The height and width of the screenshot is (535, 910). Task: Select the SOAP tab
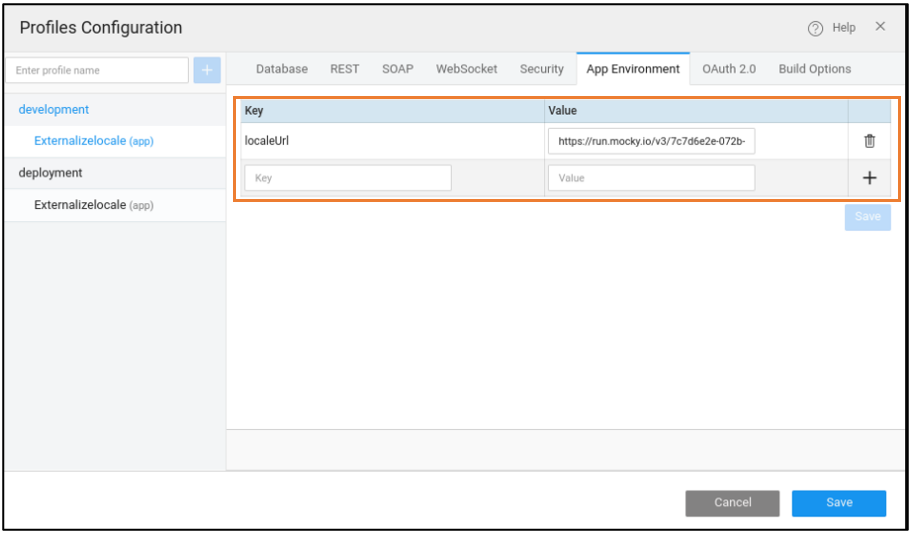[398, 69]
